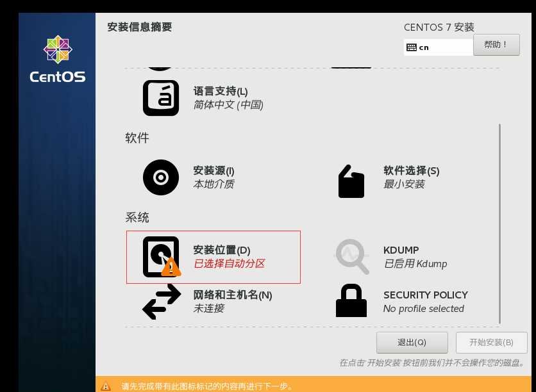Screen dimensions: 536x392
Task: Select the Installation Destination (安装位置) disk icon
Action: tap(161, 257)
